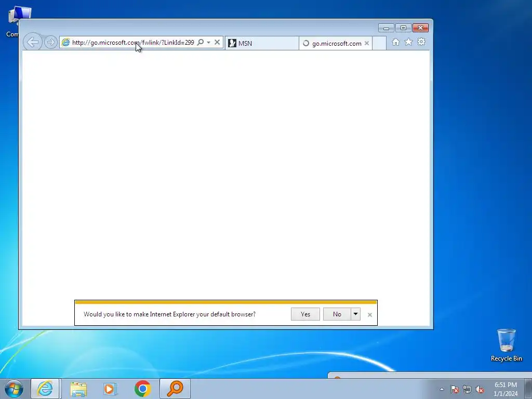Click the address bar search magnifier
The image size is (532, 399).
click(x=201, y=43)
